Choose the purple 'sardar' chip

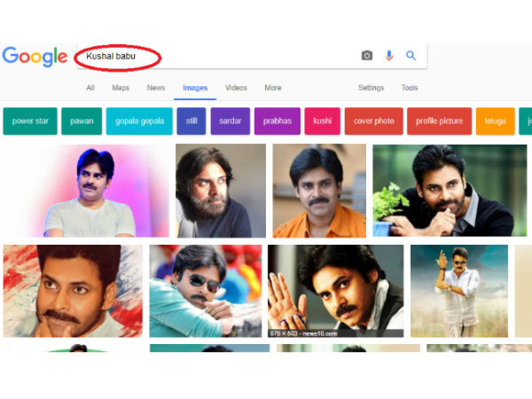tap(230, 121)
